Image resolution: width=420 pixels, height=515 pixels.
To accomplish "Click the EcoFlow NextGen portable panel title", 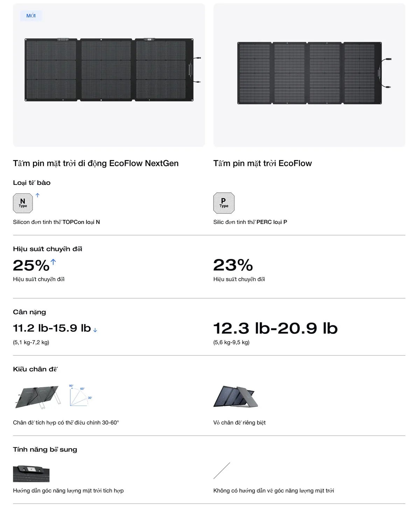I will (96, 163).
